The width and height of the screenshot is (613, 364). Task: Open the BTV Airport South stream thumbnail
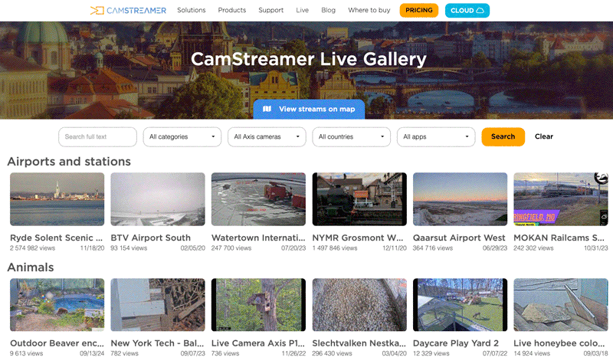pyautogui.click(x=158, y=199)
